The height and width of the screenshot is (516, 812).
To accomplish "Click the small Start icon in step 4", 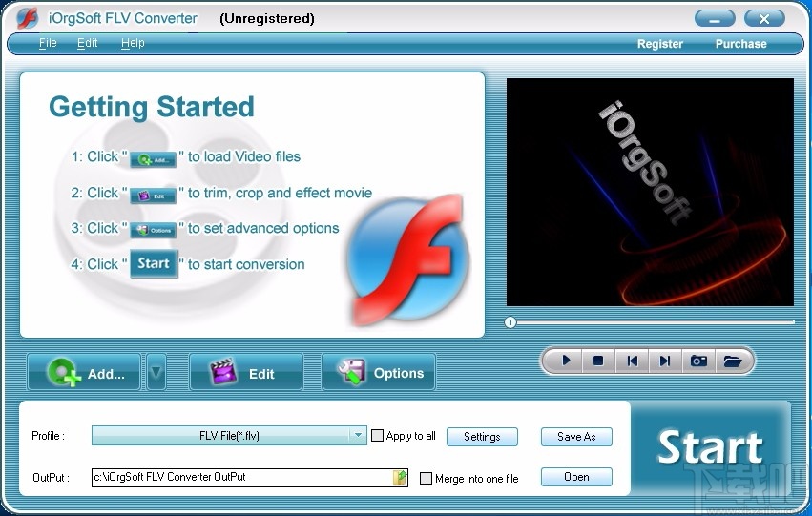I will tap(154, 263).
